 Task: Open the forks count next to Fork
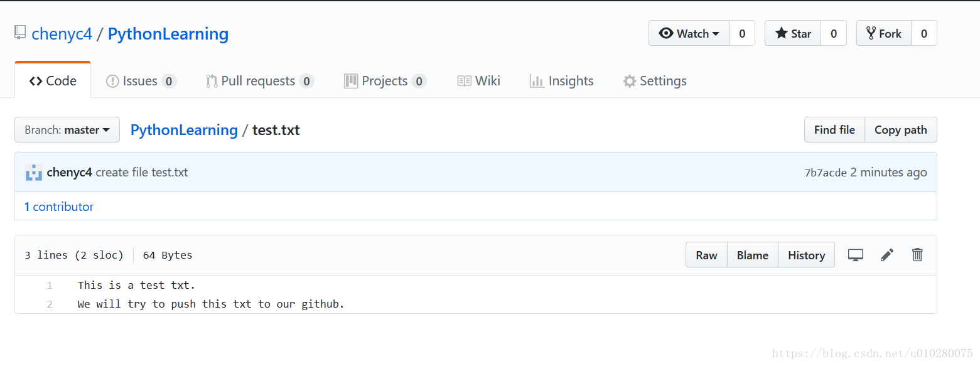coord(924,33)
